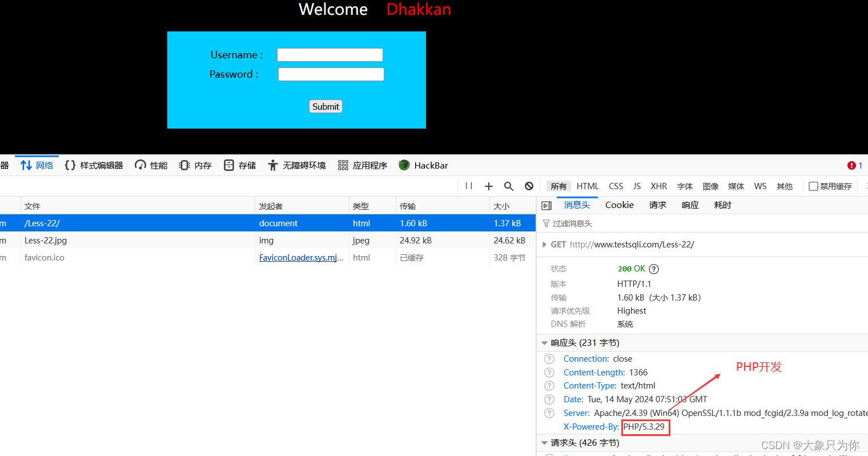Open the Application (应用程序) tab

pos(363,165)
